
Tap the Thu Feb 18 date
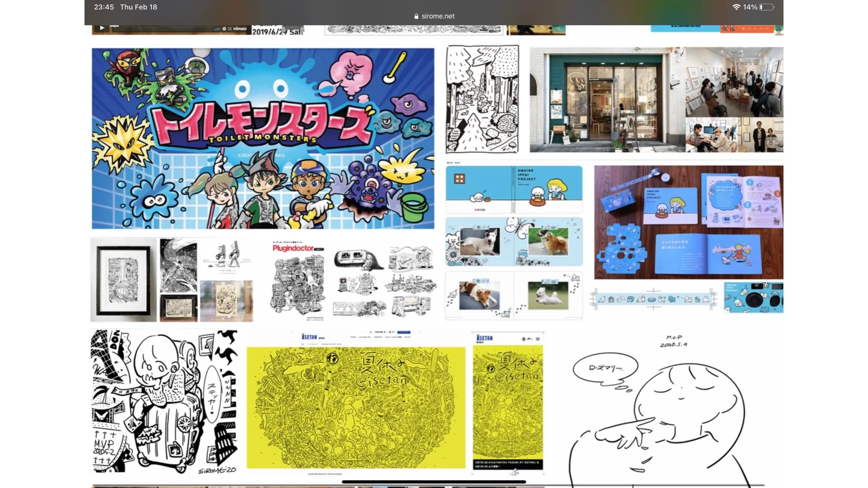pos(139,7)
